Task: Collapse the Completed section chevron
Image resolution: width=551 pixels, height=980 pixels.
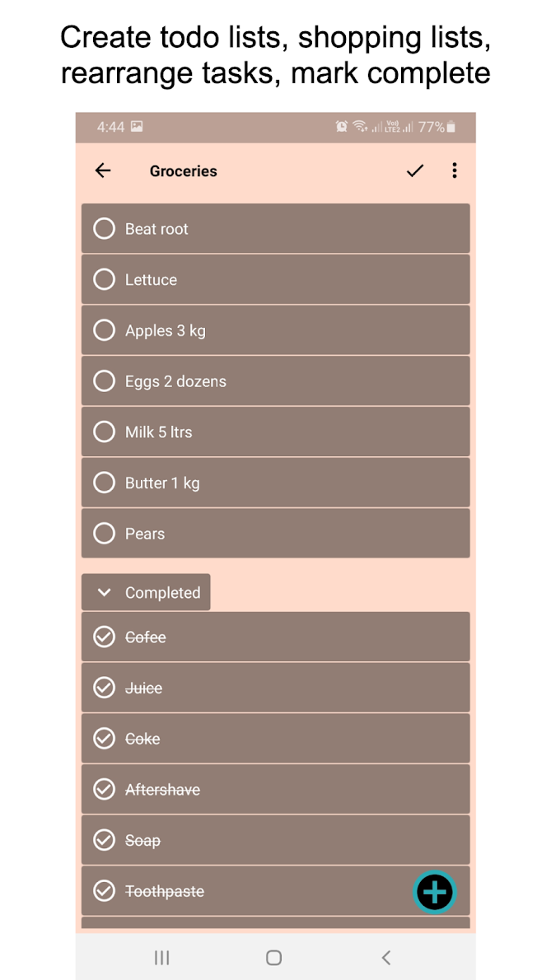Action: [105, 593]
